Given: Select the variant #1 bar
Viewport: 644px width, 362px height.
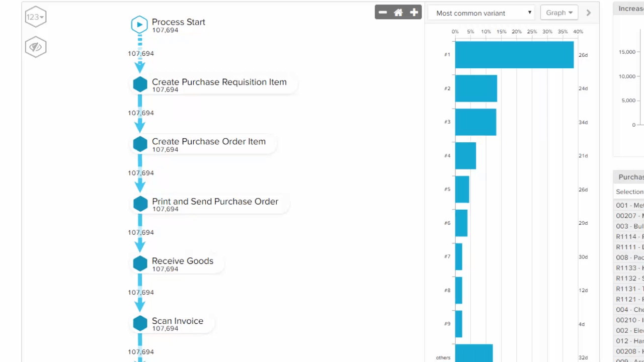Looking at the screenshot, I should [x=514, y=55].
